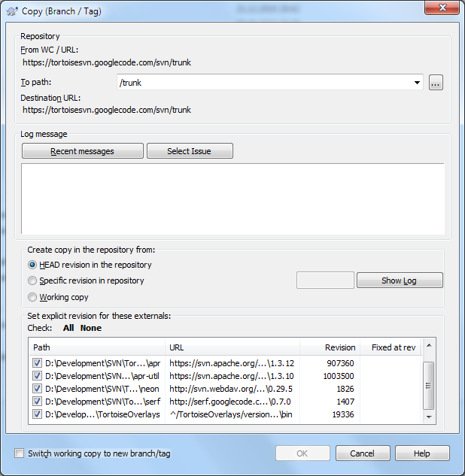This screenshot has height=476, width=465.
Task: Open Recent messages
Action: coord(83,151)
